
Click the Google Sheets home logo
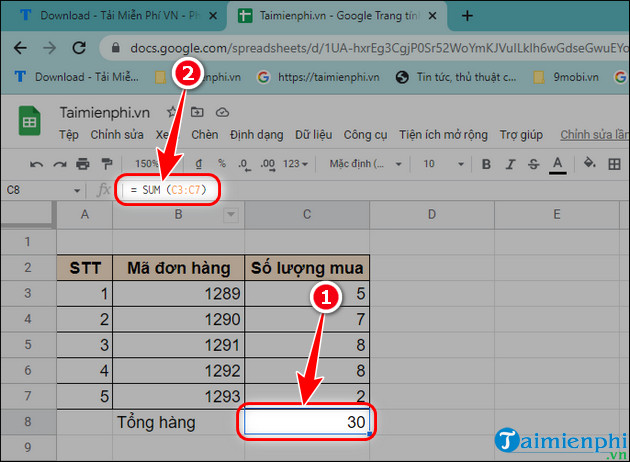click(29, 121)
